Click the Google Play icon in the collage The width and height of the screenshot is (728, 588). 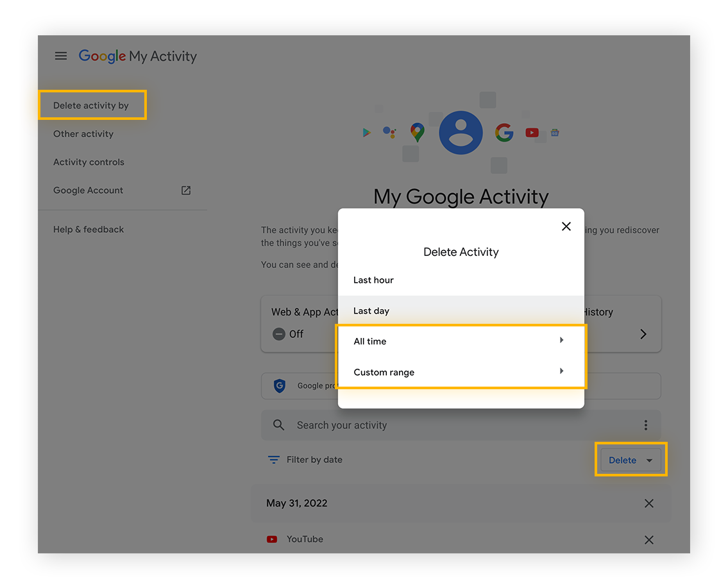click(367, 132)
